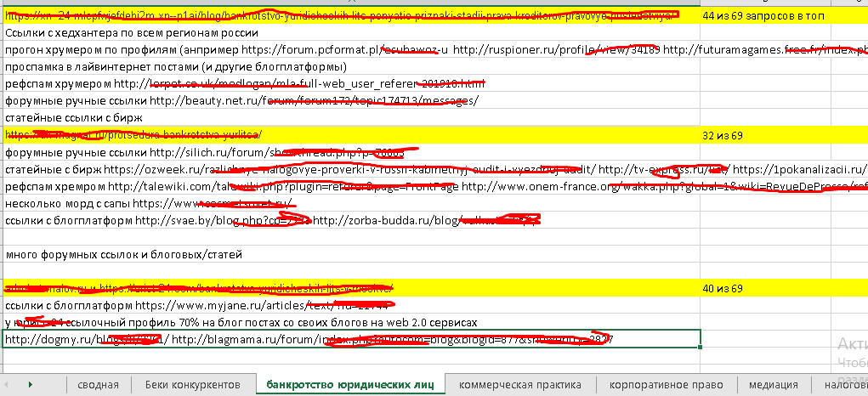868x396 pixels.
Task: Select банкротство юридических лиц sheet tab
Action: pyautogui.click(x=350, y=385)
